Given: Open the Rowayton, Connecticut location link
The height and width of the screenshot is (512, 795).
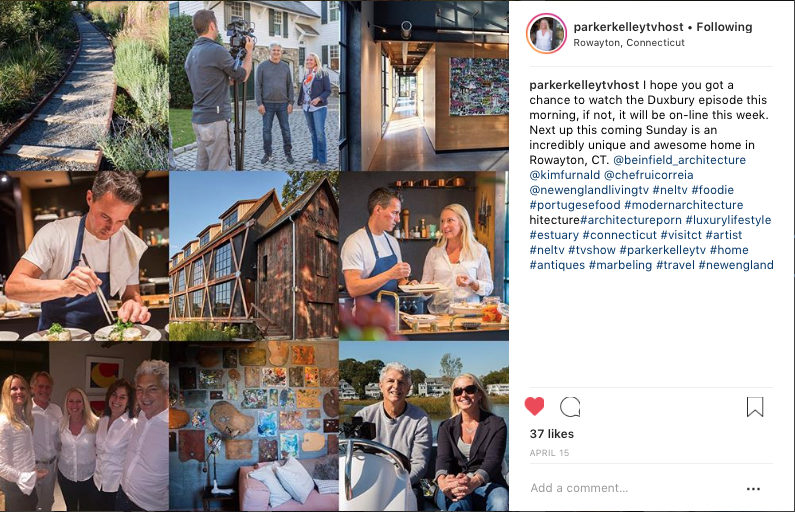Looking at the screenshot, I should tap(629, 43).
